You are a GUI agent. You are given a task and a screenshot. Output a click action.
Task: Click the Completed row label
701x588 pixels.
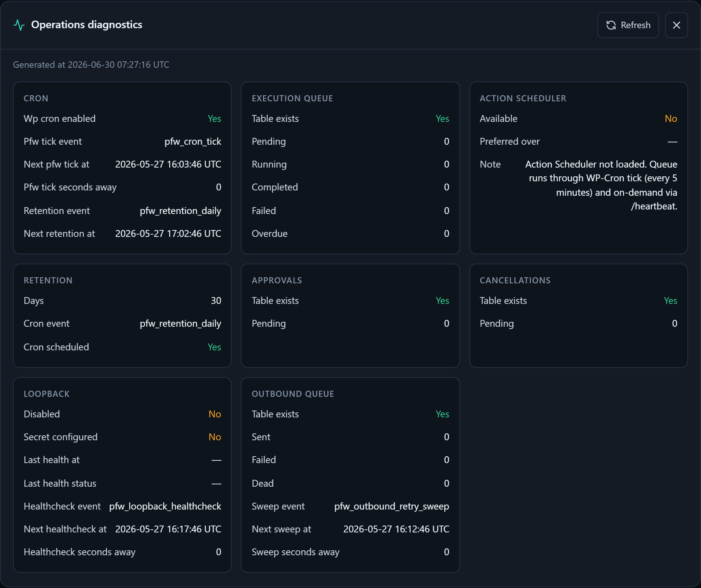275,187
